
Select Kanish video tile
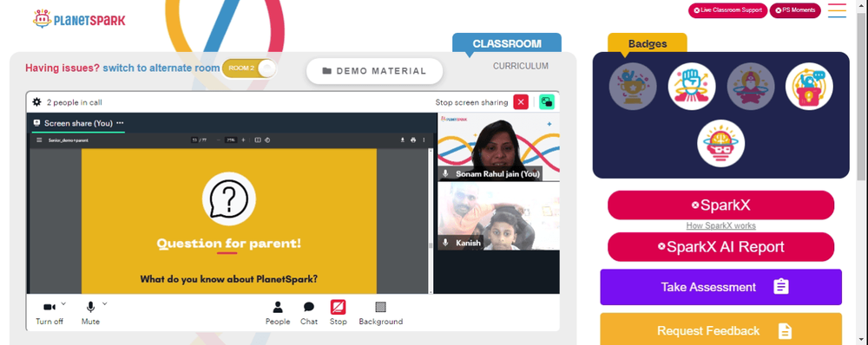click(x=499, y=216)
